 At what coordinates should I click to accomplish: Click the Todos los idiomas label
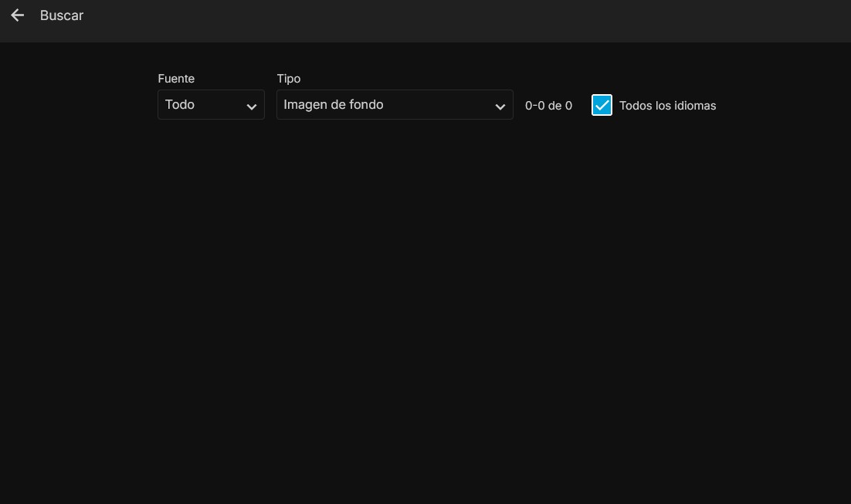point(667,106)
